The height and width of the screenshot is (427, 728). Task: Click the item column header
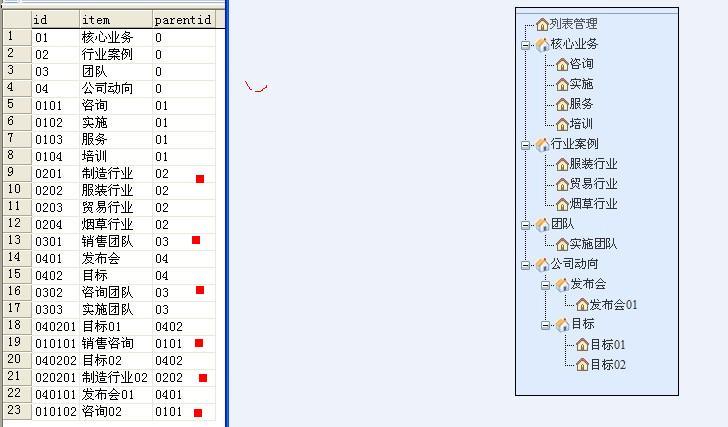tap(116, 19)
